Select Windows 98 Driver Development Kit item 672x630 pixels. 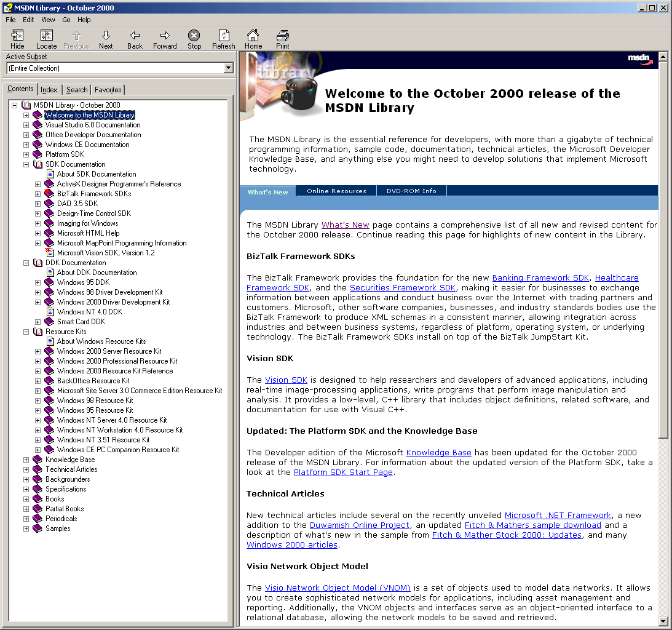[109, 292]
